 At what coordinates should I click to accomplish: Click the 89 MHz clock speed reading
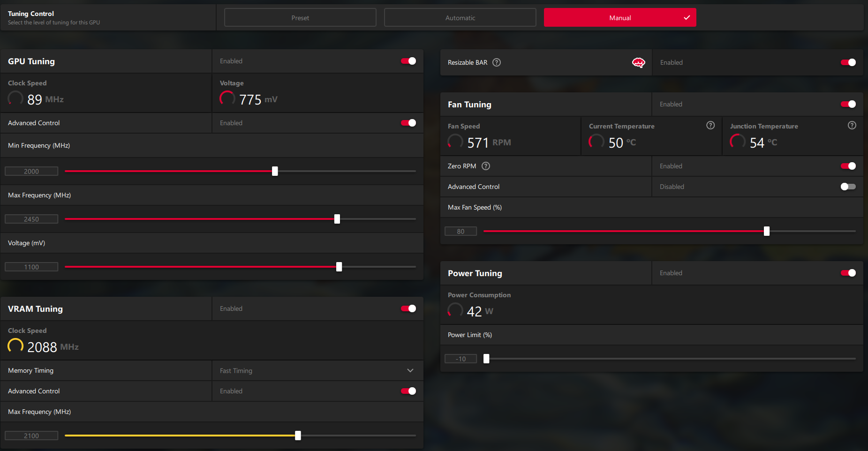pos(45,99)
